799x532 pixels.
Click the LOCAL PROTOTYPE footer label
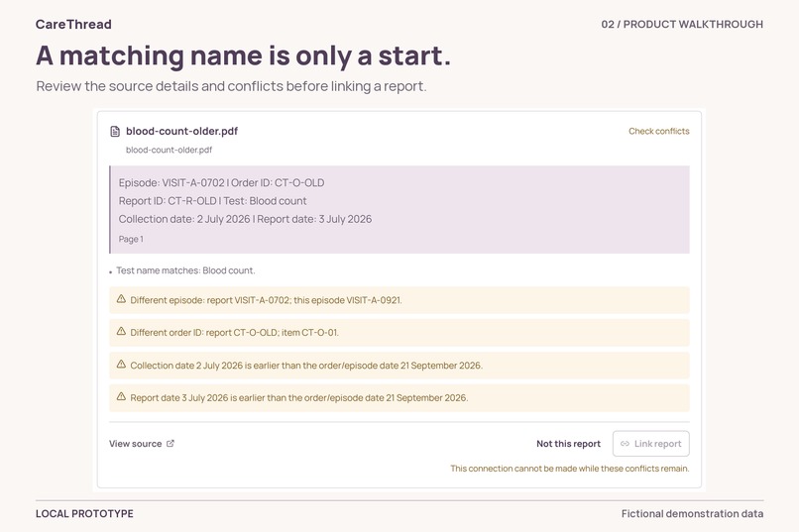click(84, 514)
